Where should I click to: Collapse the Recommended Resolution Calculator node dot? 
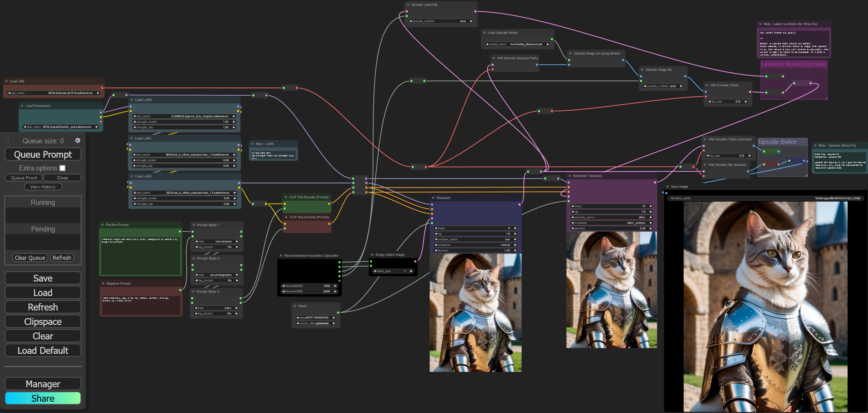click(x=281, y=255)
